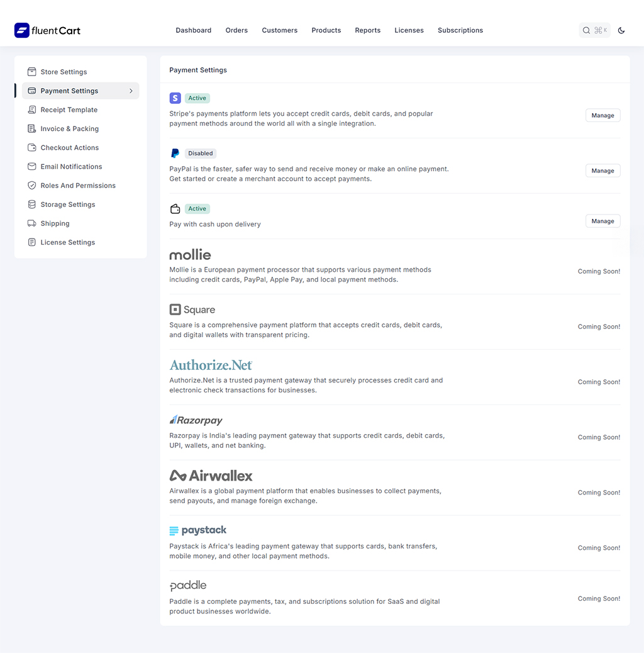Click the Invoice & Packing icon
The image size is (644, 653).
[31, 129]
